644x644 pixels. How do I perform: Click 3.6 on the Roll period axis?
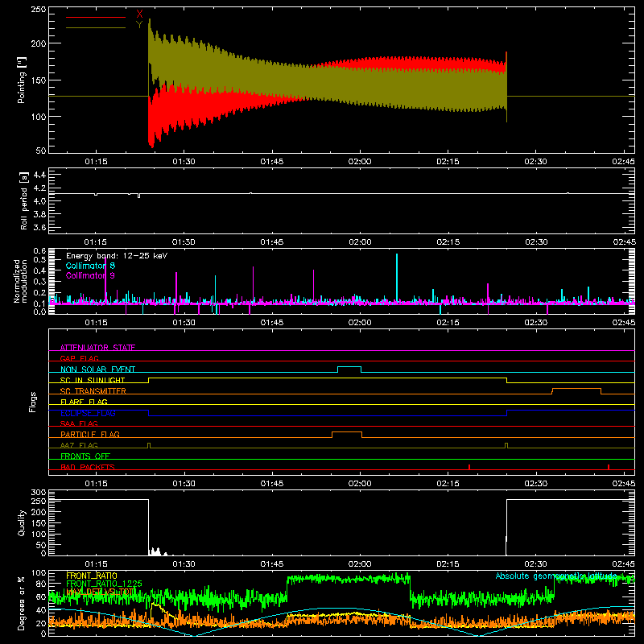click(x=39, y=227)
